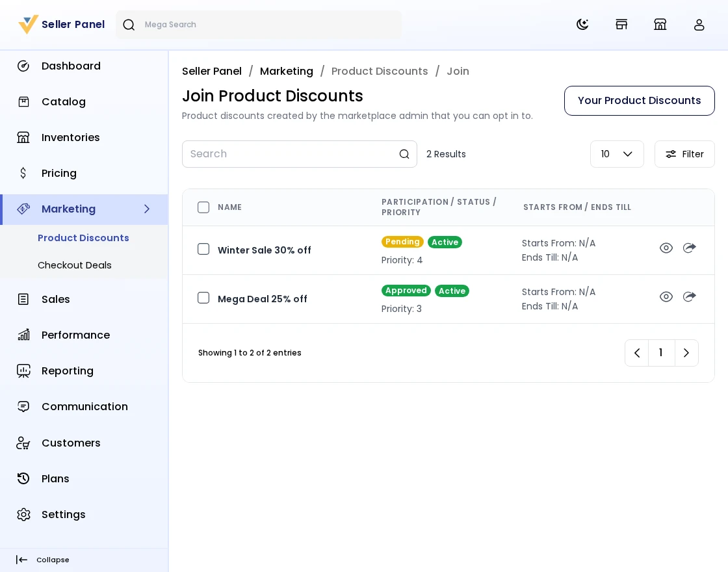
Task: Click the Customers cart icon
Action: tap(23, 443)
